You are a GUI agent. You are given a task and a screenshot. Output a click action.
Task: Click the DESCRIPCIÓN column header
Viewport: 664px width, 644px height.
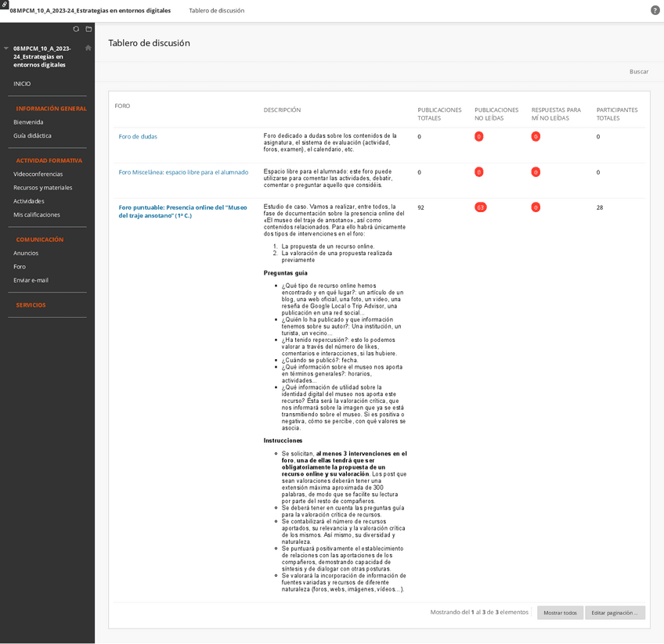(282, 110)
